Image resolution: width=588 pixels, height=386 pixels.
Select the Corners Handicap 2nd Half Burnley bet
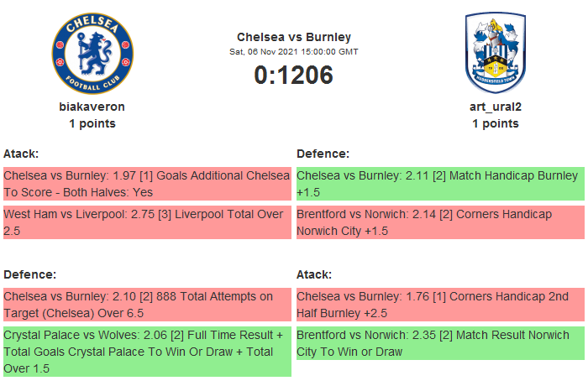440,305
